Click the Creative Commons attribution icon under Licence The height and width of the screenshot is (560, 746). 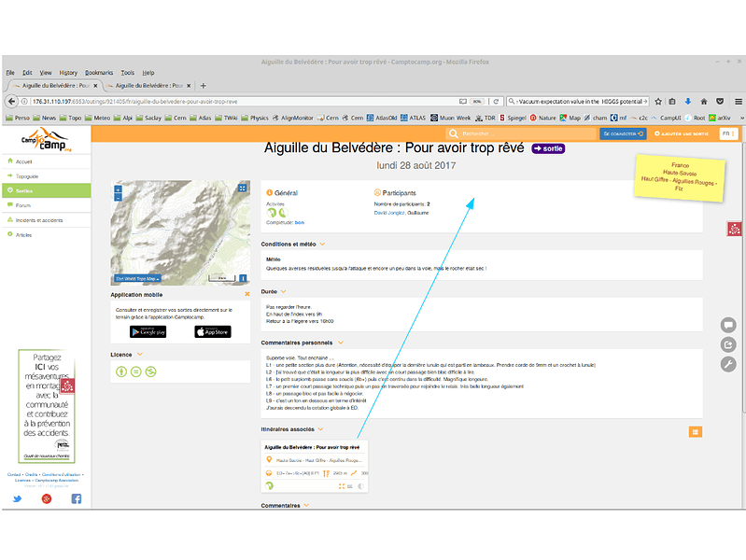pyautogui.click(x=121, y=371)
